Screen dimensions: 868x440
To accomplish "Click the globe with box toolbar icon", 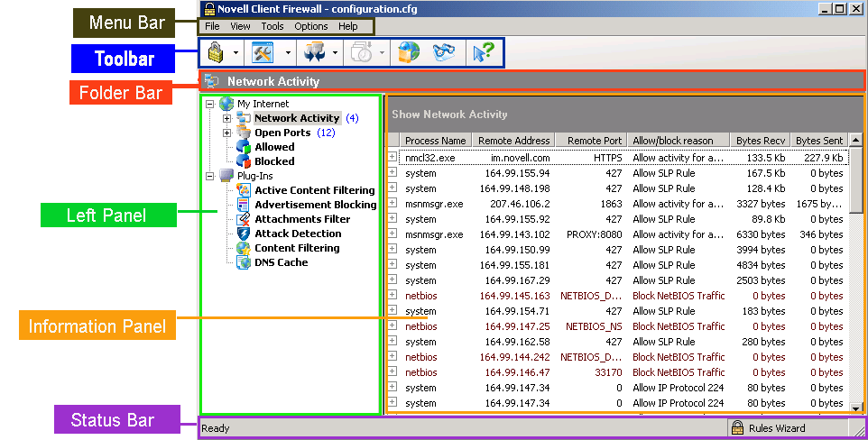I will click(x=409, y=53).
